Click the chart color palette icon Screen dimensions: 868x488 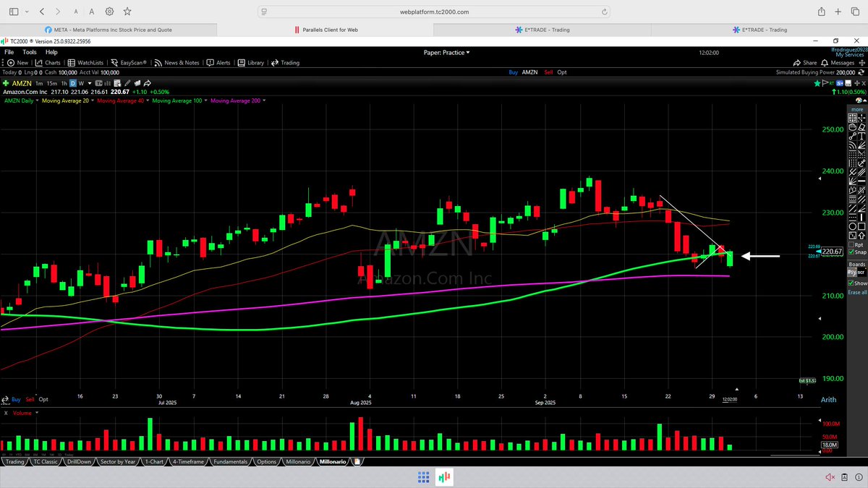click(x=859, y=100)
